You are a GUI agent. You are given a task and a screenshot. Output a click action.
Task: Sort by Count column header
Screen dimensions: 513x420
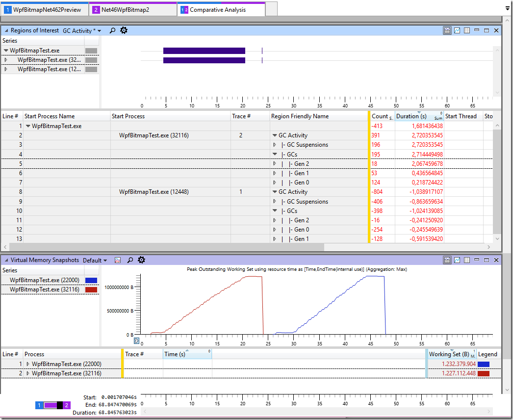click(x=382, y=116)
